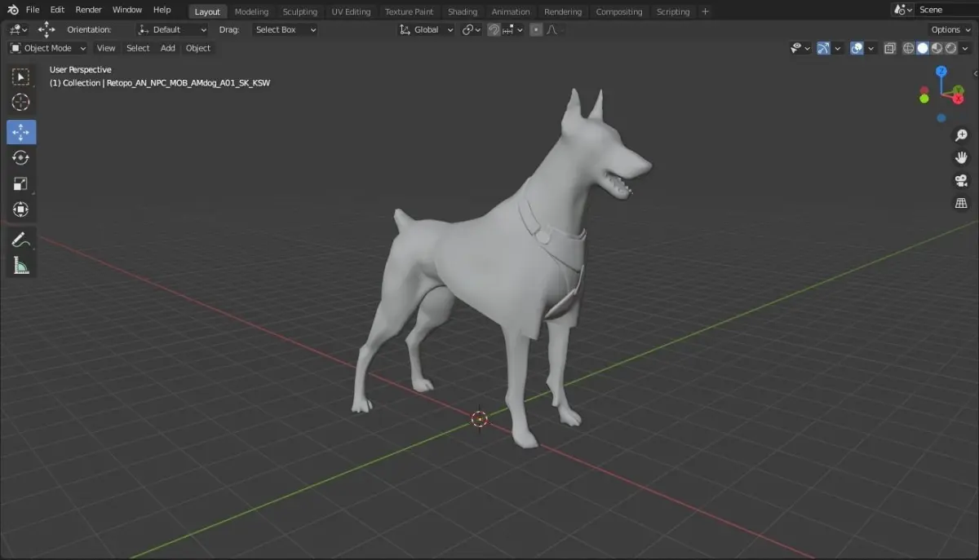
Task: Open the viewport View menu
Action: 106,48
